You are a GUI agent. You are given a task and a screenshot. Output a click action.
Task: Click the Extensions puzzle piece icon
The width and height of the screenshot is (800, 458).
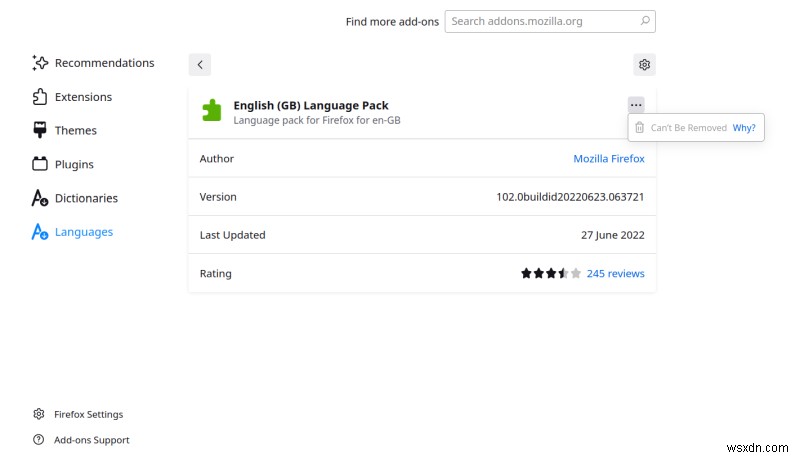click(x=40, y=97)
